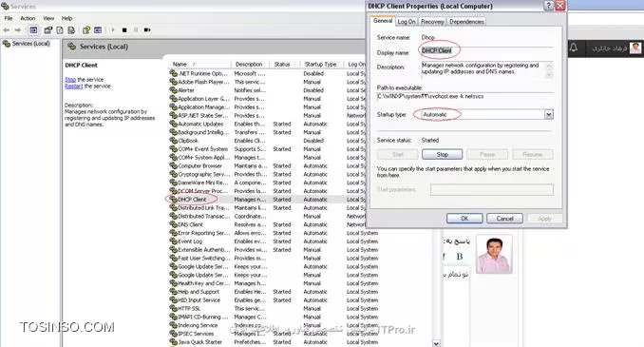This screenshot has width=644, height=347.
Task: Select the DHCP Client service row
Action: 267,200
